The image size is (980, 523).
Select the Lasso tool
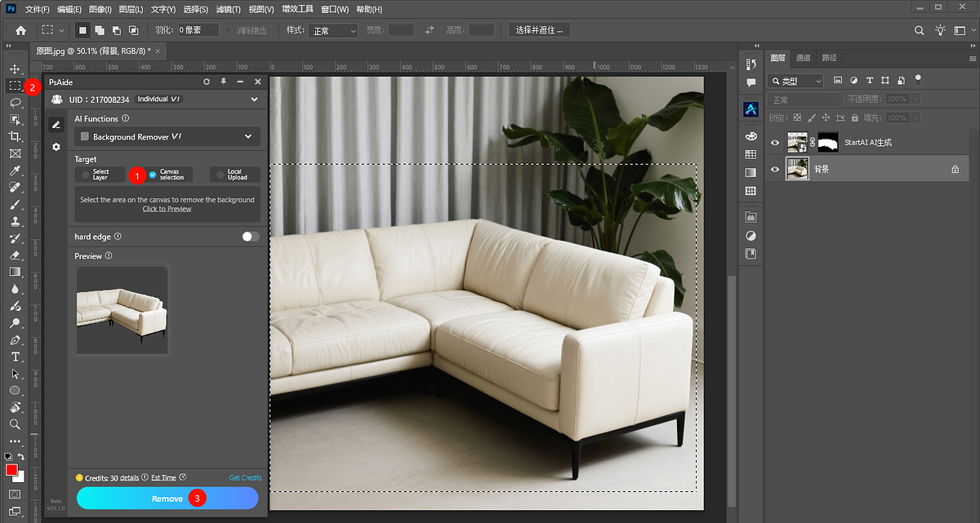(x=14, y=103)
